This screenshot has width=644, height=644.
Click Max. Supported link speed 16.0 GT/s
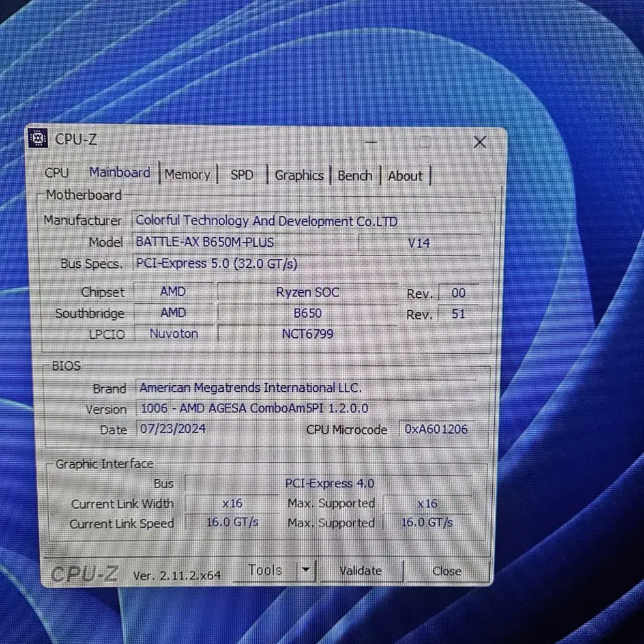click(x=427, y=522)
